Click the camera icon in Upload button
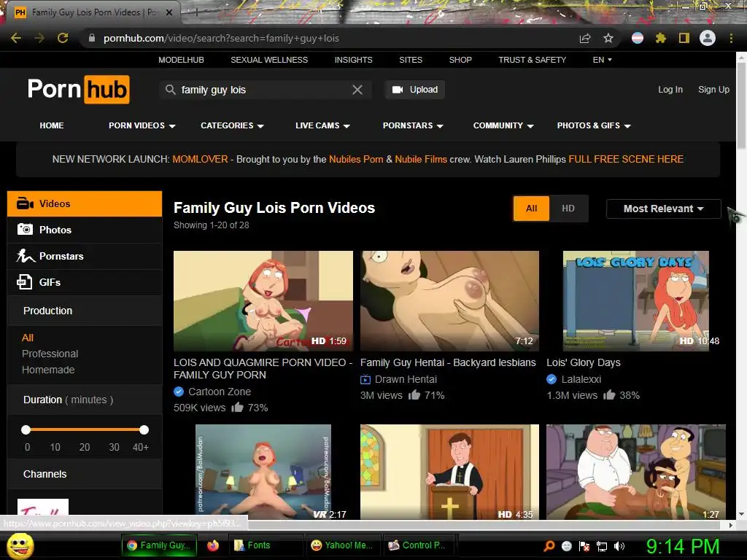747x560 pixels. (398, 90)
